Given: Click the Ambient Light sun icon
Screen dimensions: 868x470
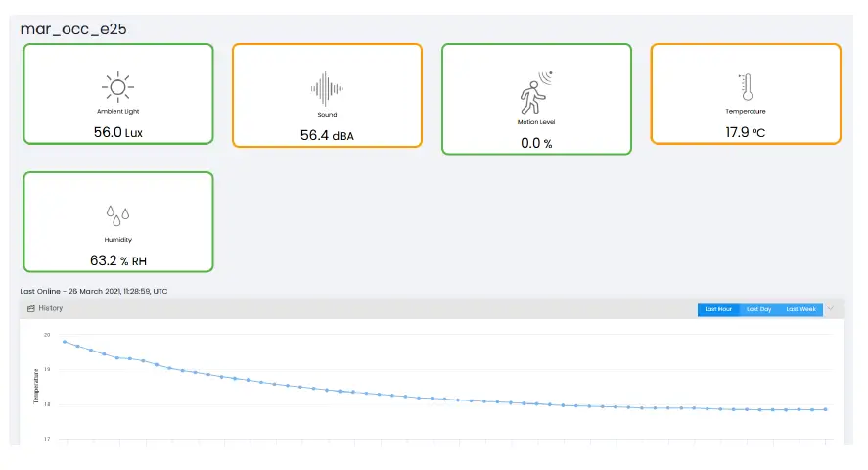Looking at the screenshot, I should [x=117, y=87].
